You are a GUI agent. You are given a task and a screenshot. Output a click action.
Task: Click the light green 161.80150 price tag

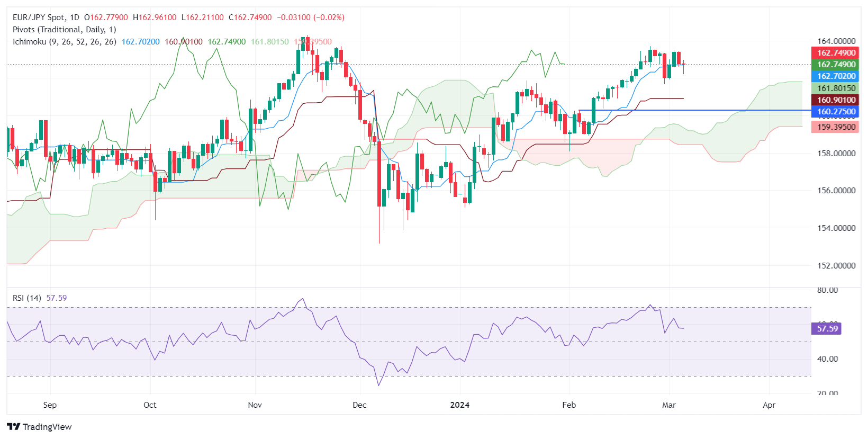click(x=836, y=88)
